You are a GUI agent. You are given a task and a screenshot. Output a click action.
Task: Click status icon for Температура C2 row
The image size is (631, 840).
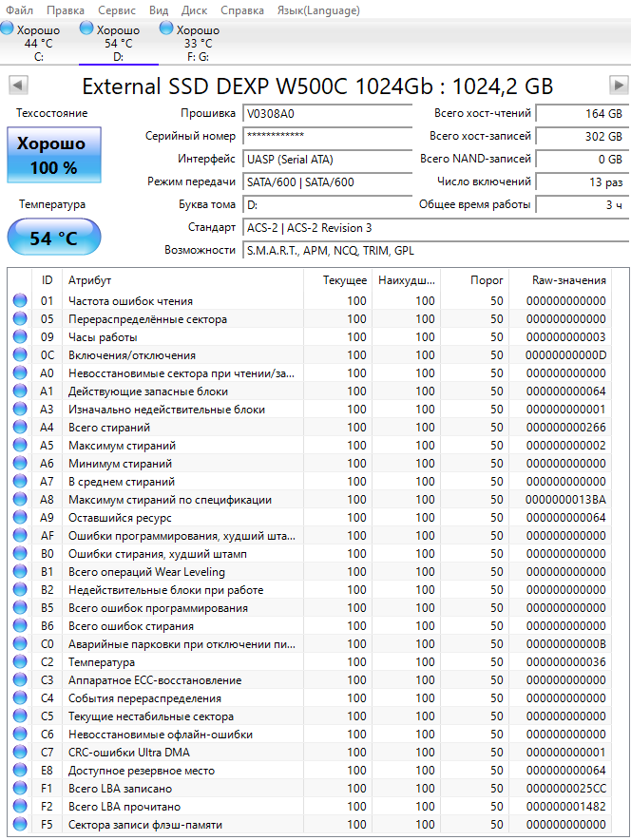[x=20, y=662]
